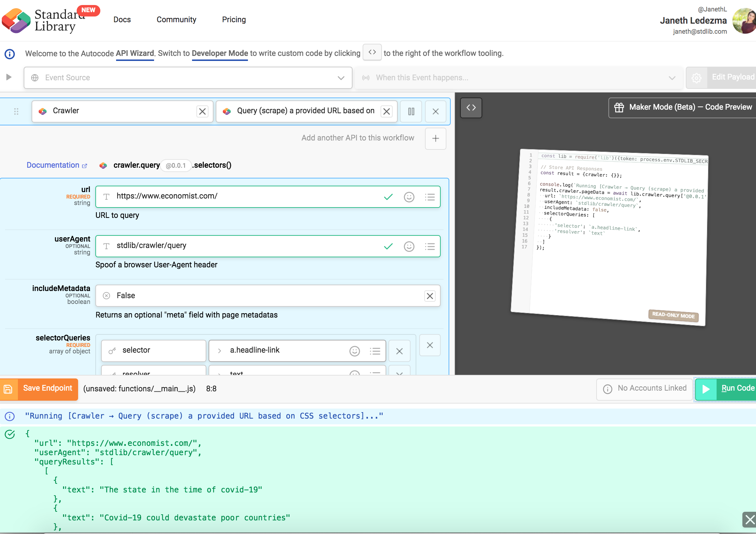Image resolution: width=756 pixels, height=534 pixels.
Task: Click the Developer Mode link
Action: (220, 53)
